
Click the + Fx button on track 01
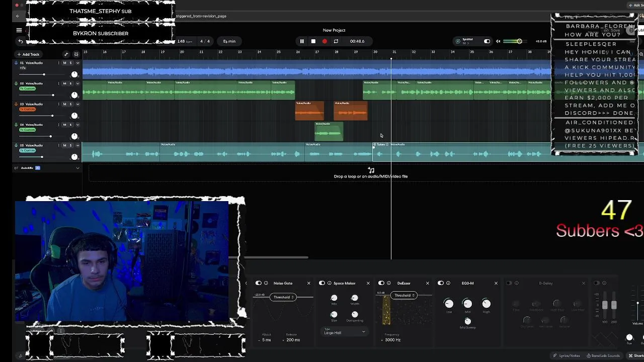pyautogui.click(x=23, y=68)
